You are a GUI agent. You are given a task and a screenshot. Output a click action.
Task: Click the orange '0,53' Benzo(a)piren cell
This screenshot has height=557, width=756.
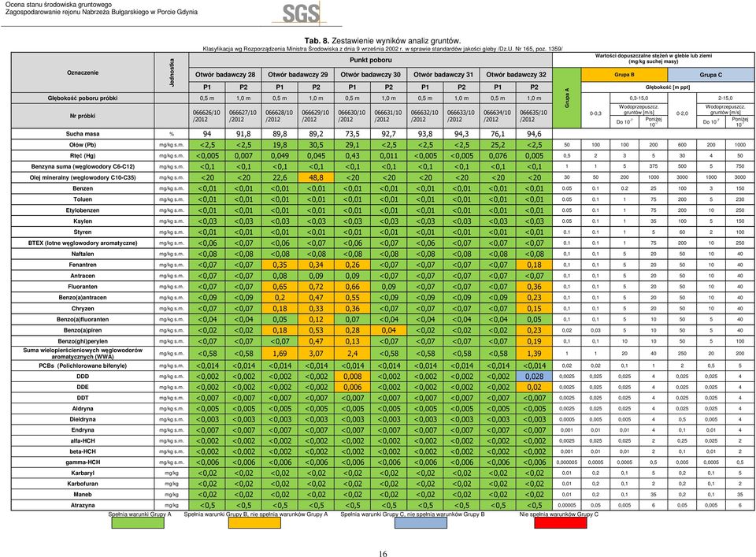click(316, 330)
